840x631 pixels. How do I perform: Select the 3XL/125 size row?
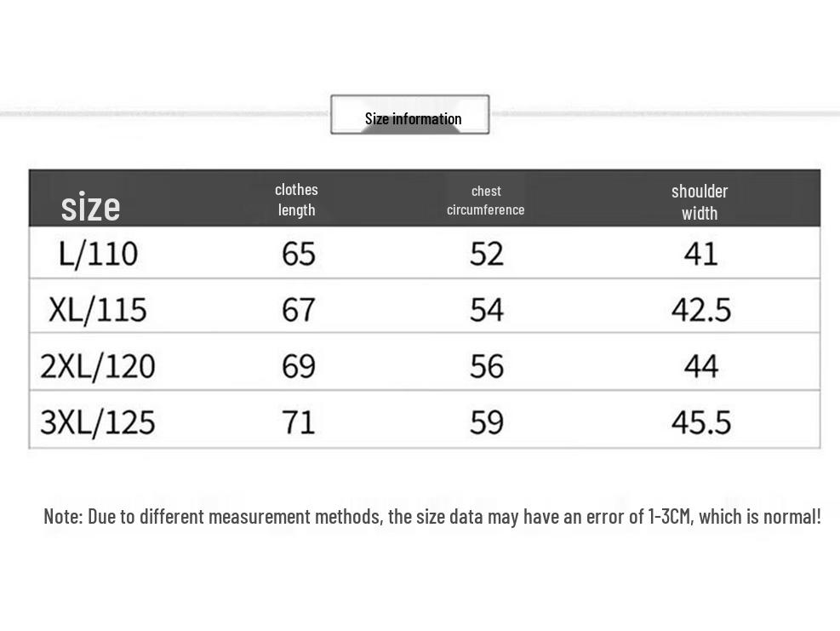coord(425,419)
